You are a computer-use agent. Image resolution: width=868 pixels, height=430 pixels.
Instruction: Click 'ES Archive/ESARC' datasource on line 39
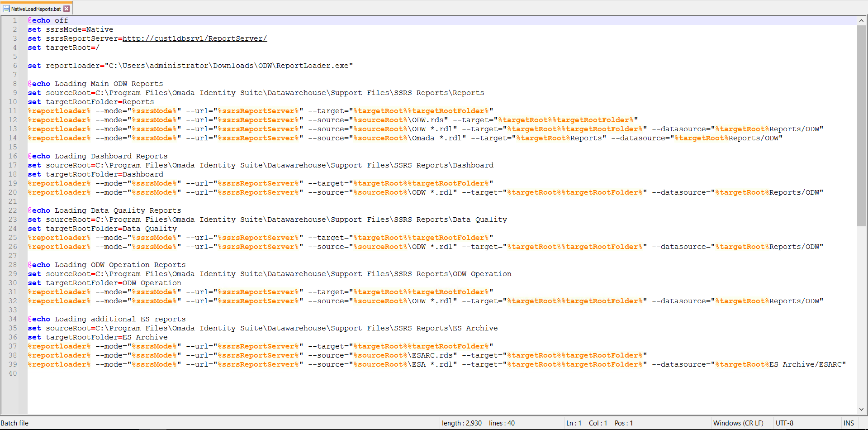pos(806,364)
